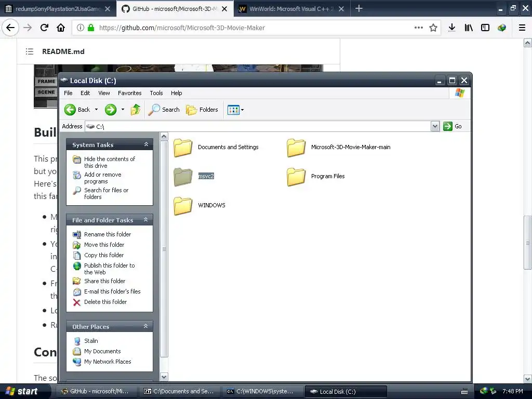Click task pane scrollbar down arrow
The height and width of the screenshot is (399, 532).
(x=164, y=377)
